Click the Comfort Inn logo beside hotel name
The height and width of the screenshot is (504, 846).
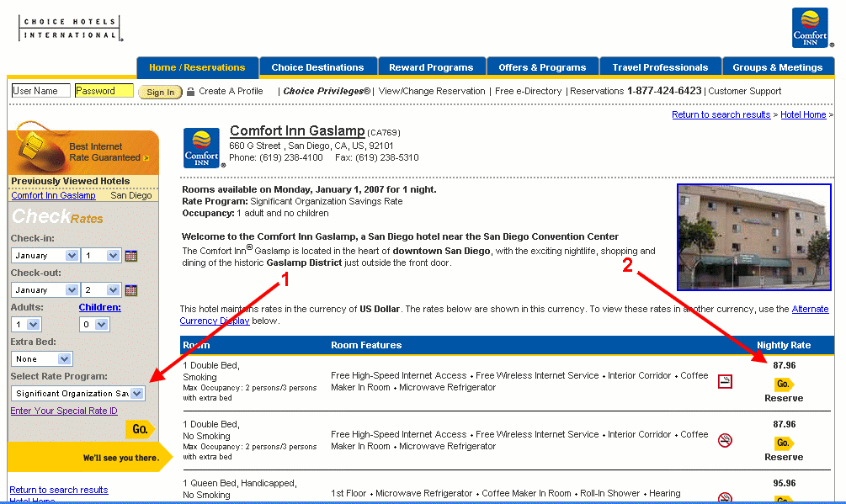pyautogui.click(x=202, y=148)
